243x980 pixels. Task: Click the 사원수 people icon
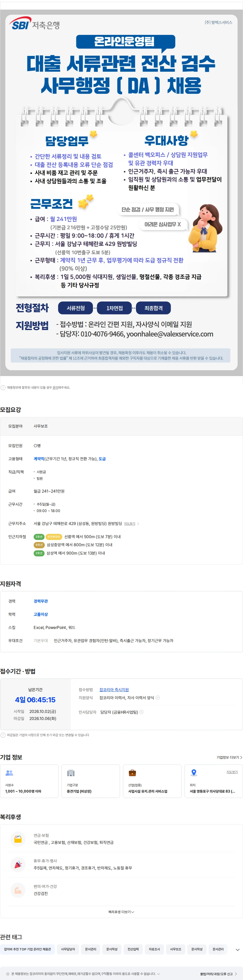[10, 773]
